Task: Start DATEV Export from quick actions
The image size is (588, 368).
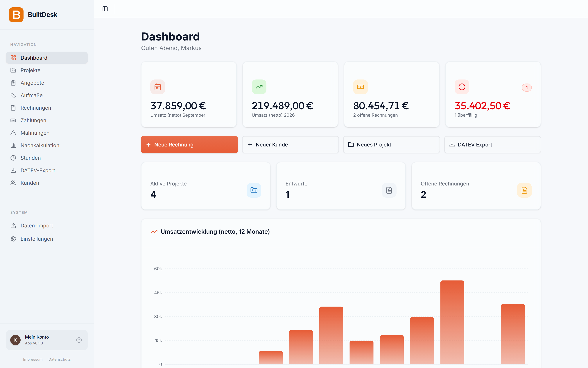Action: (492, 145)
